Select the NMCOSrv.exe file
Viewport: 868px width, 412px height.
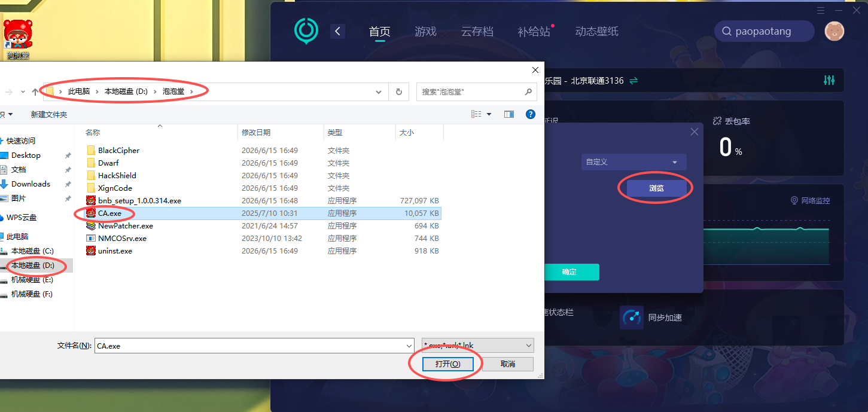[x=122, y=238]
